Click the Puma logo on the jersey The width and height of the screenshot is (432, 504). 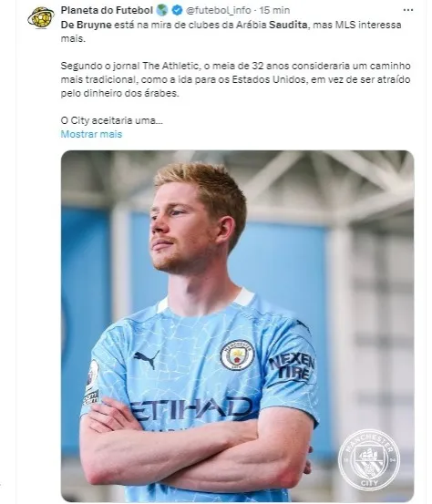(x=146, y=358)
